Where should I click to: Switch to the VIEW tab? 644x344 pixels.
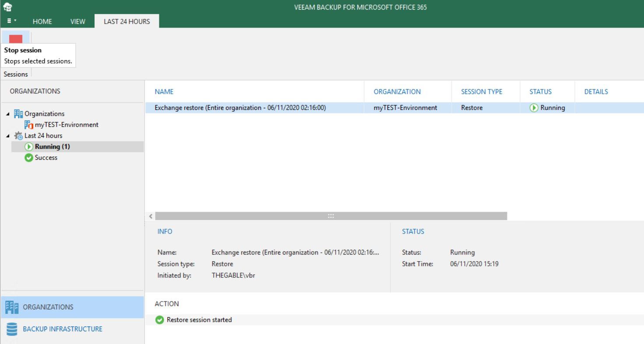coord(78,21)
